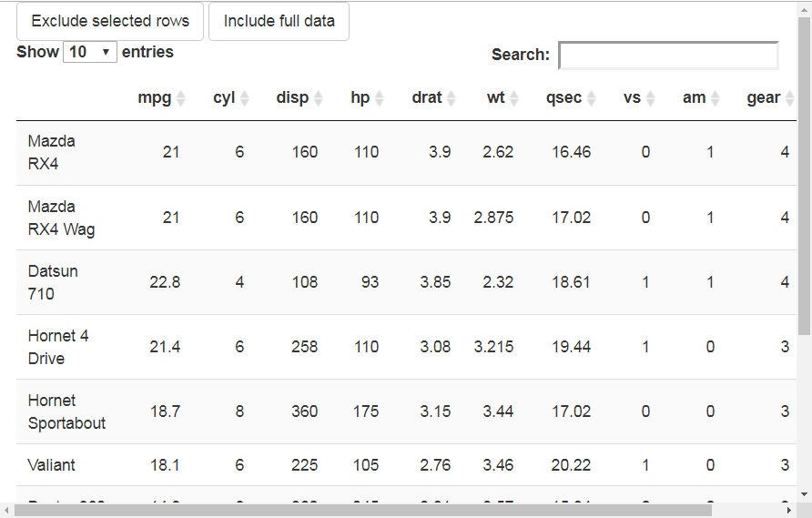Sort by disp using its arrows
The width and height of the screenshot is (812, 518).
click(318, 98)
